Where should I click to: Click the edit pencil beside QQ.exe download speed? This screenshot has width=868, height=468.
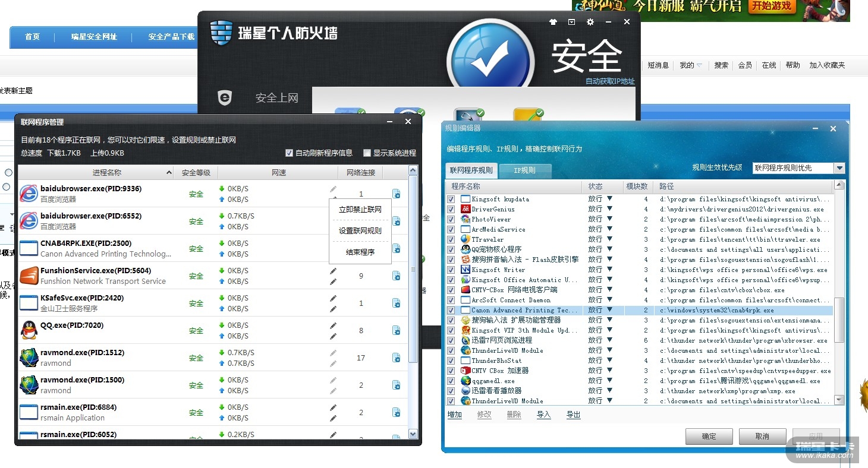(333, 325)
